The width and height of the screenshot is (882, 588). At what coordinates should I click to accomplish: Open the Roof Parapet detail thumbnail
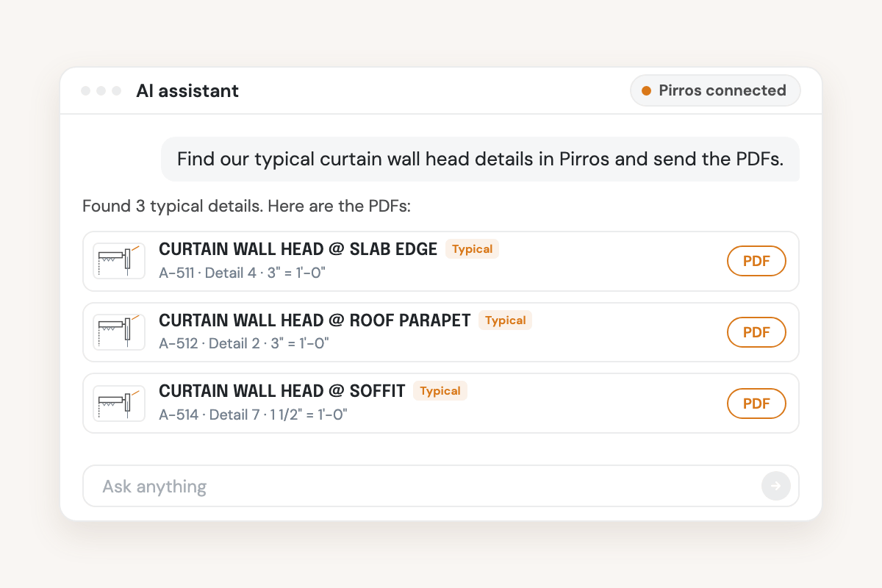tap(119, 332)
